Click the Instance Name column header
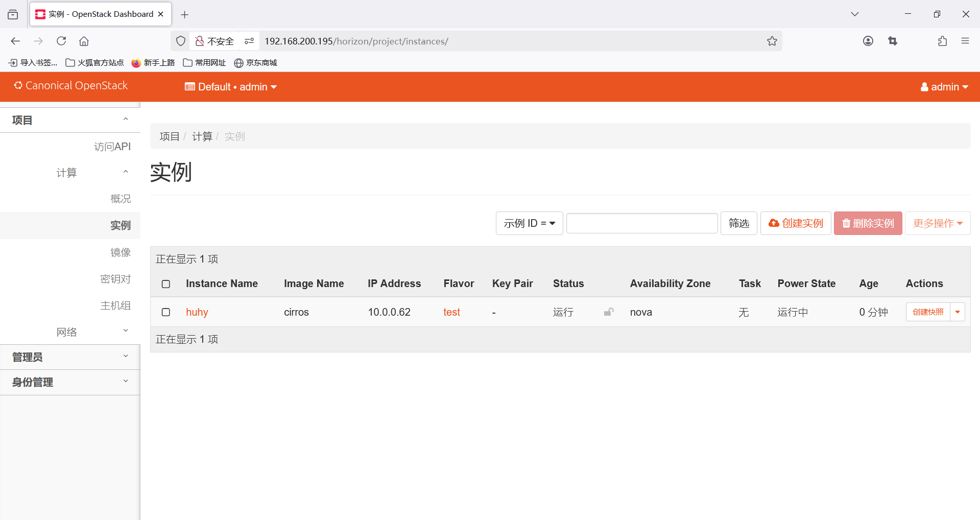980x520 pixels. 222,283
